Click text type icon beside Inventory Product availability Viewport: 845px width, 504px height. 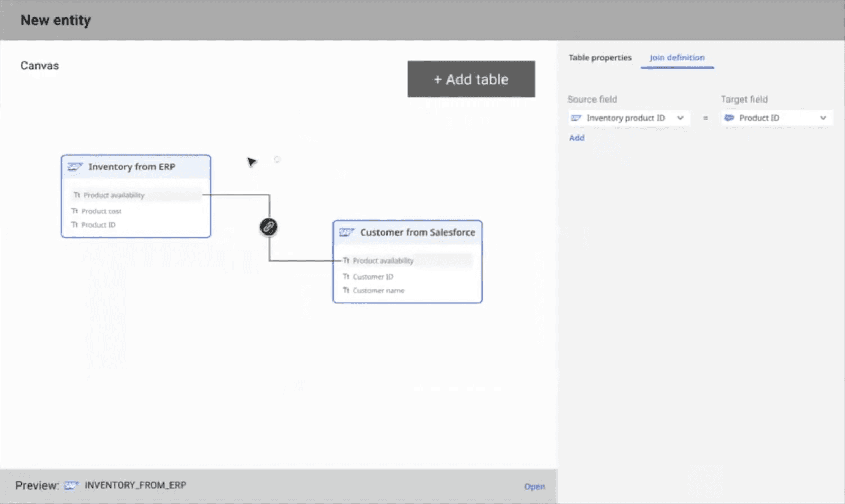77,195
